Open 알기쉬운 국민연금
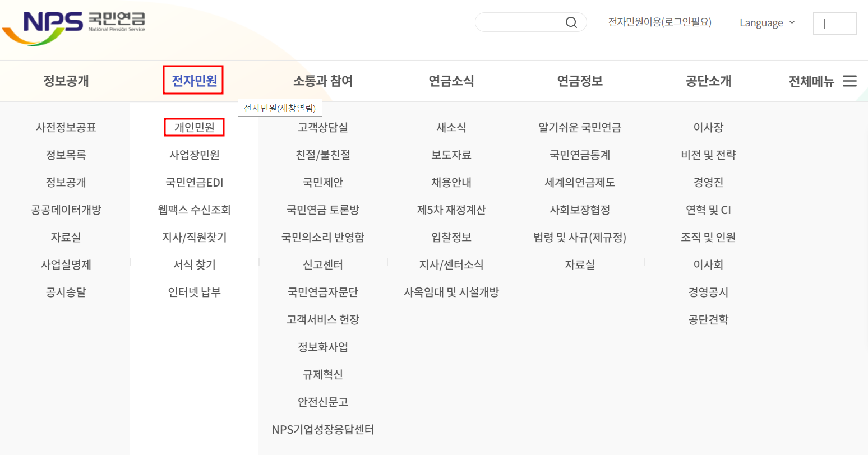 [x=581, y=127]
